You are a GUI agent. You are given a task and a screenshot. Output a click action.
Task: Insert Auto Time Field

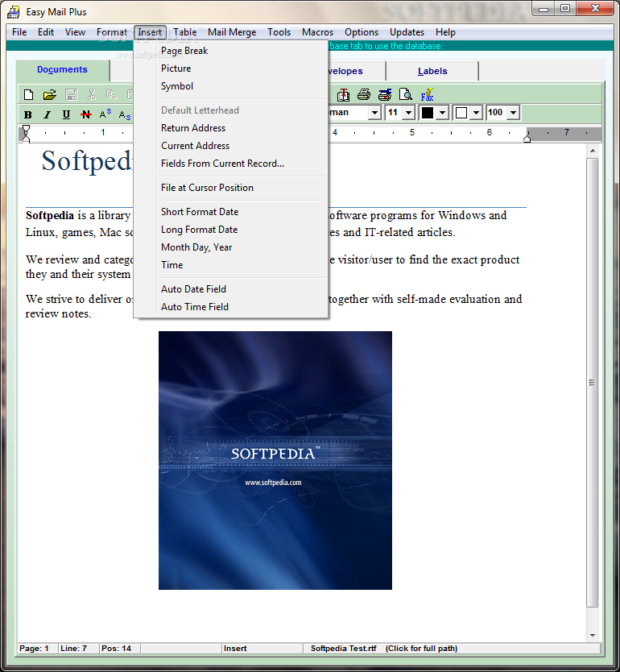[231, 307]
